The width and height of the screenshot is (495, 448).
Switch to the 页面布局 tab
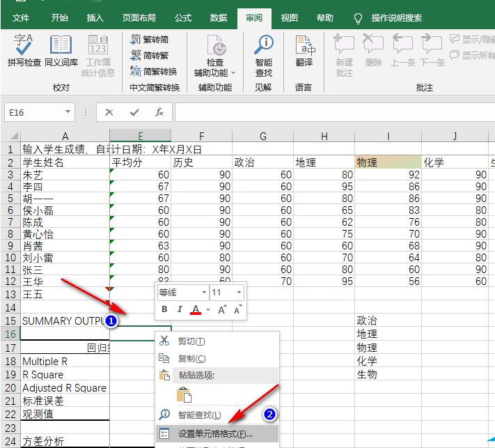click(139, 18)
